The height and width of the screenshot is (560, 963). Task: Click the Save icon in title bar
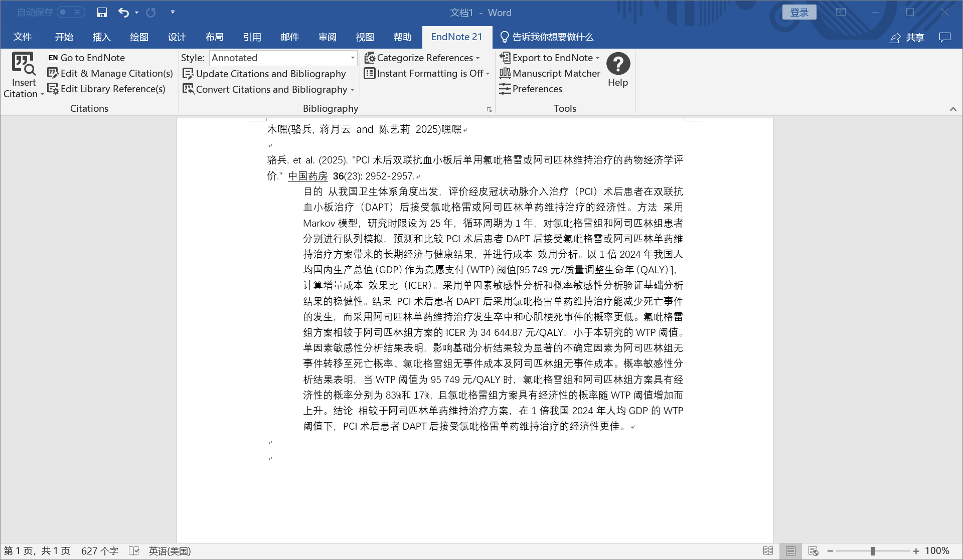point(102,12)
